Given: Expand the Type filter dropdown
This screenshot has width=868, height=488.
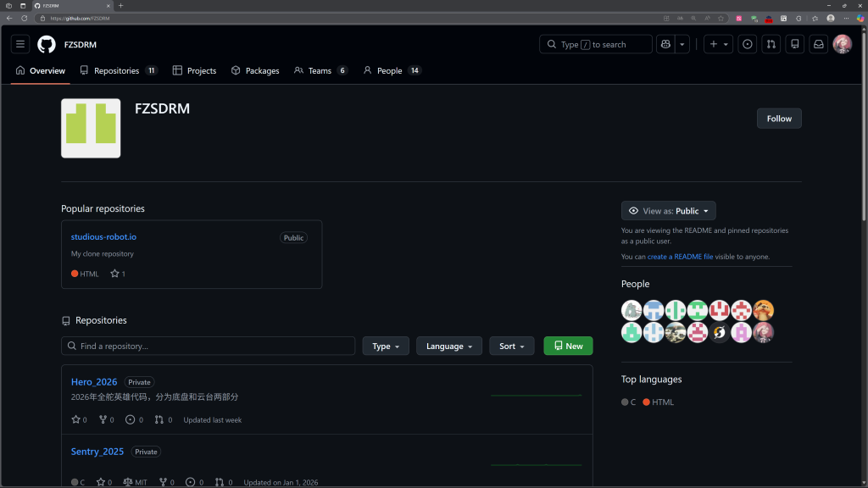Looking at the screenshot, I should [x=386, y=346].
